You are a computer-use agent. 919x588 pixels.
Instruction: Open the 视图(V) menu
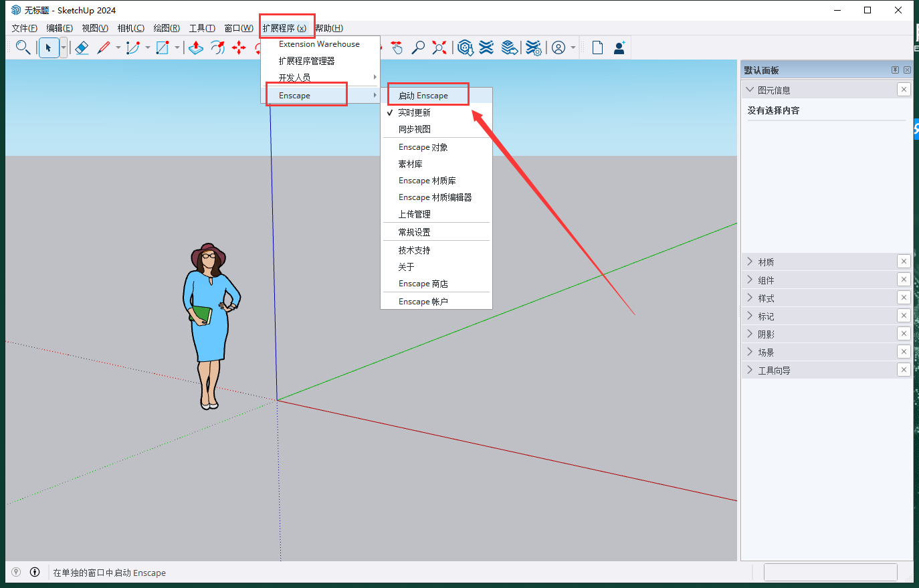point(95,28)
